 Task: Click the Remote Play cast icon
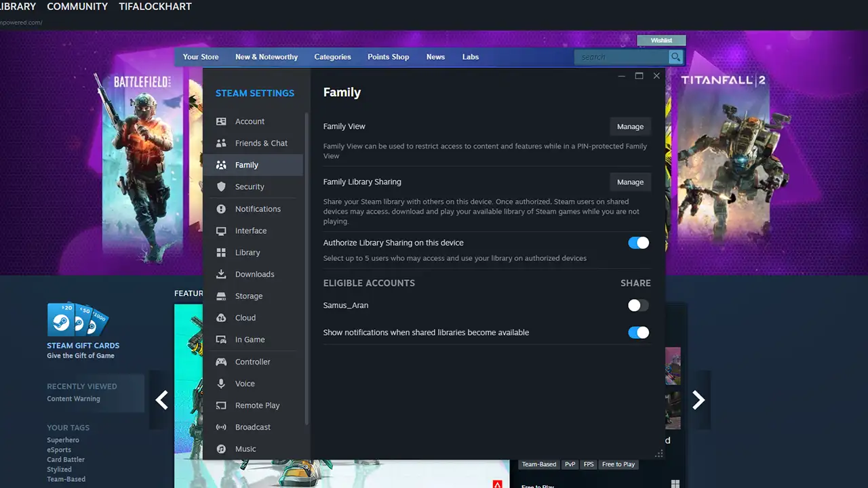pyautogui.click(x=221, y=405)
